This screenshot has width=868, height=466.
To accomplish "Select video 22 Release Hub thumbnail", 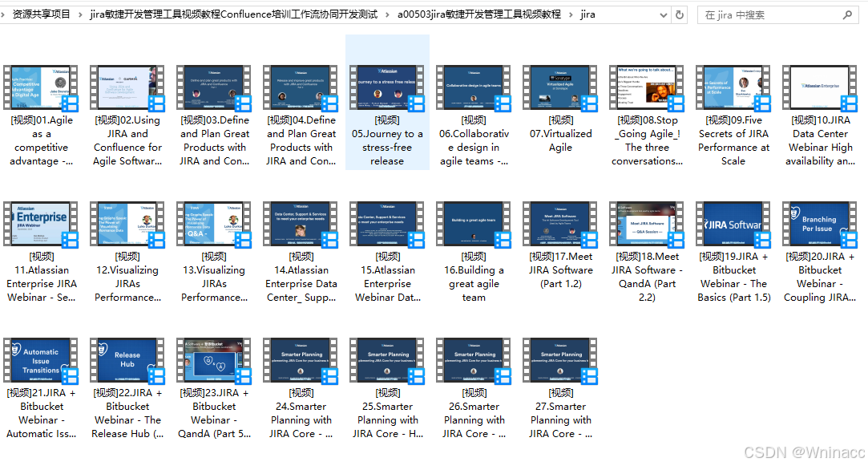I will click(127, 360).
